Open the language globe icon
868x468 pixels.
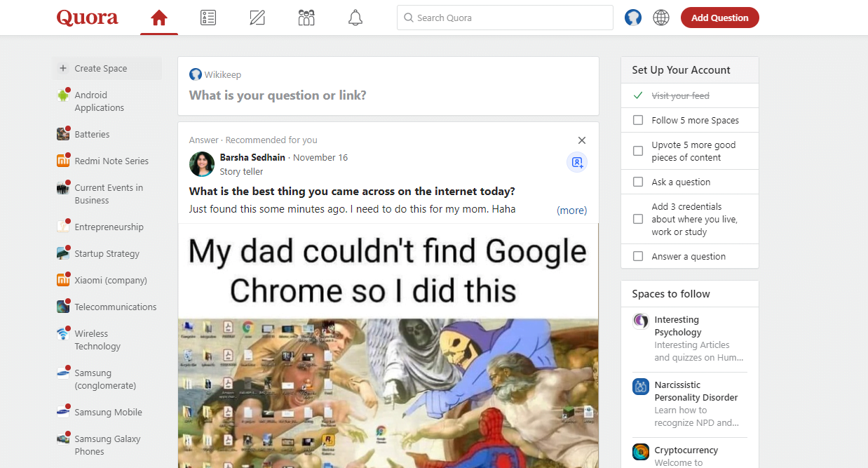pyautogui.click(x=661, y=18)
